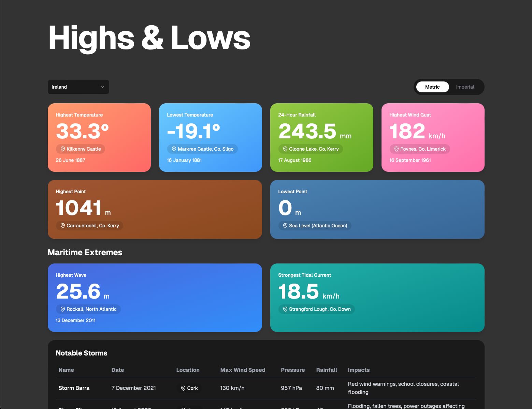Screen dimensions: 532x409
Task: Click the pin icon beside Sea Level
Action: click(x=285, y=226)
